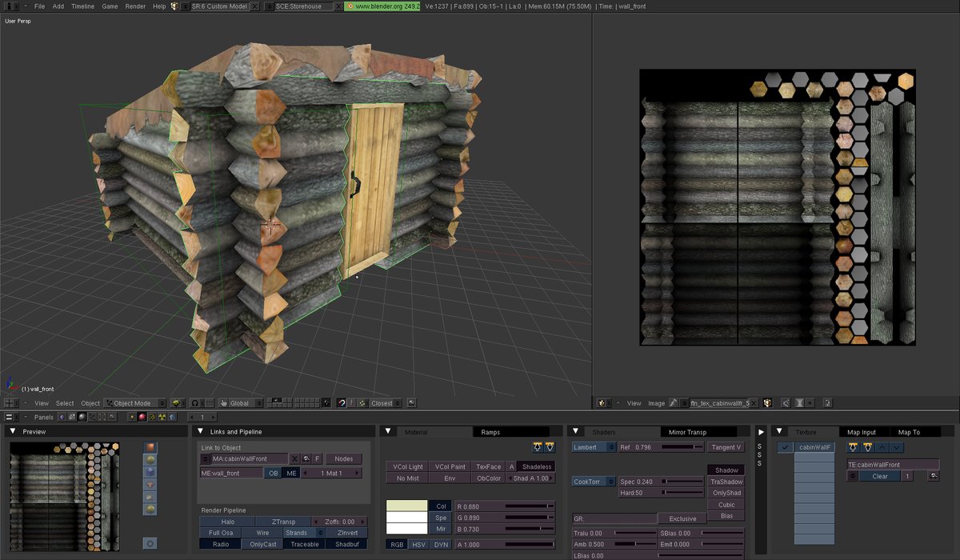The image size is (960, 560).
Task: Adjust the Spec 0.240 slider
Action: 662,482
